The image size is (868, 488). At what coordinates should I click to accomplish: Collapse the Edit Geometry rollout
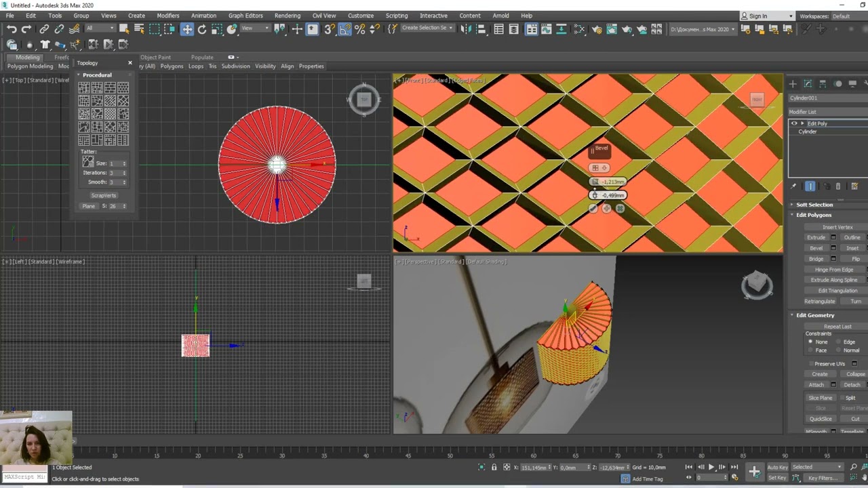(815, 315)
